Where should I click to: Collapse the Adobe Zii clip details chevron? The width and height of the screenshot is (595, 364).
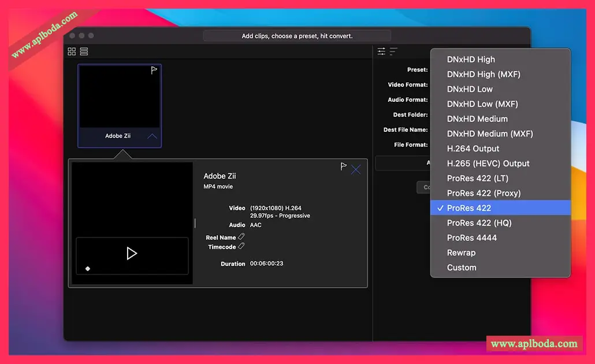(x=152, y=136)
